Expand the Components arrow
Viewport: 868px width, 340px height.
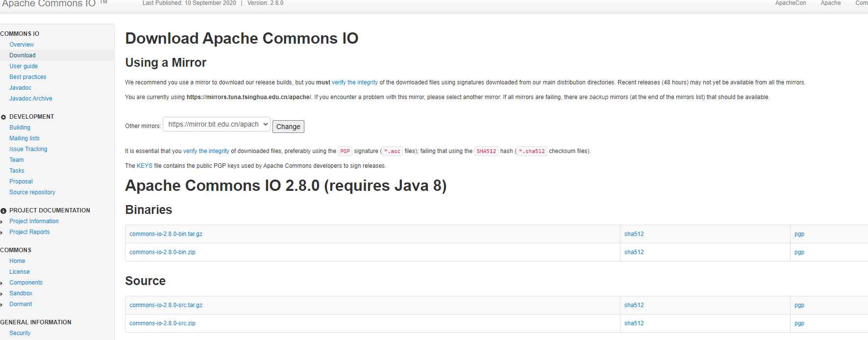2,283
